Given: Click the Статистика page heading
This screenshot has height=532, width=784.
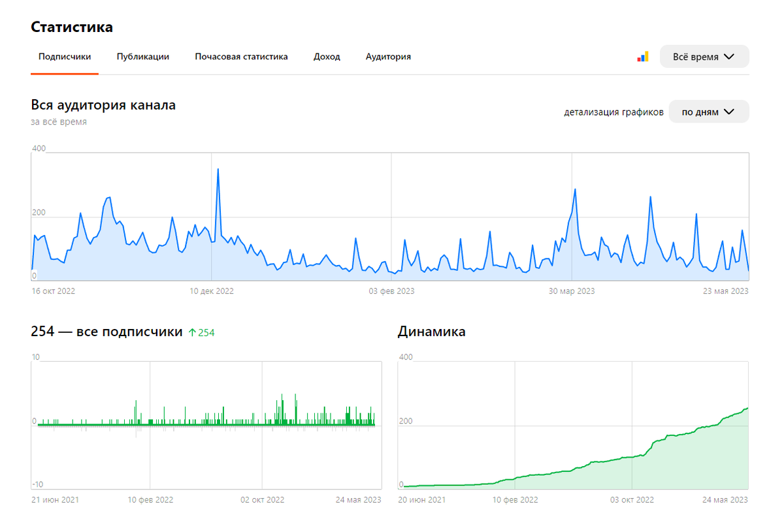Looking at the screenshot, I should click(x=71, y=27).
